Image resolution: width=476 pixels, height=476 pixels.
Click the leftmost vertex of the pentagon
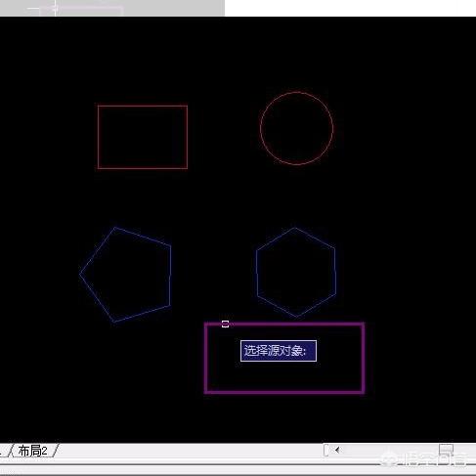[x=80, y=274]
